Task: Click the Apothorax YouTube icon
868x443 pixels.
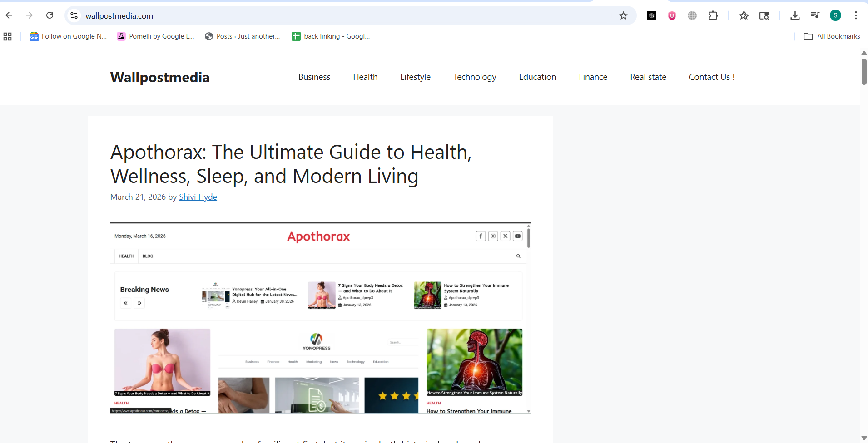Action: (518, 236)
